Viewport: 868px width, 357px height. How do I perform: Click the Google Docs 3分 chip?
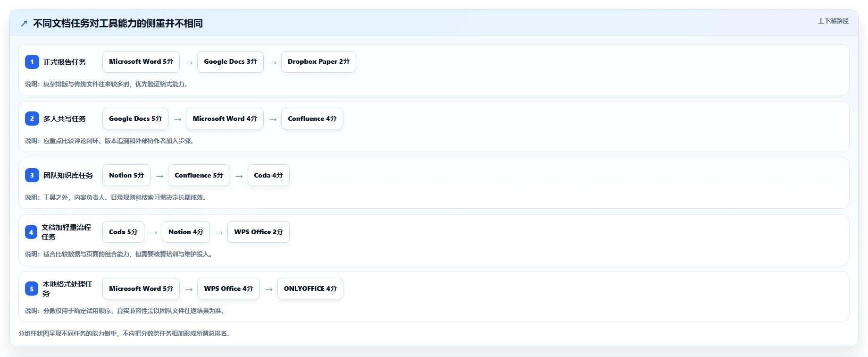[230, 62]
